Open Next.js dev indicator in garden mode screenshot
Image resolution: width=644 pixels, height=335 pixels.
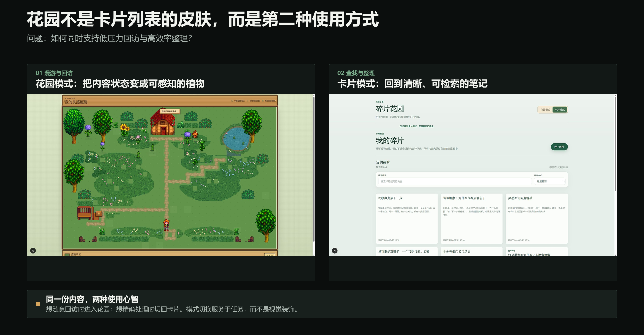(33, 251)
